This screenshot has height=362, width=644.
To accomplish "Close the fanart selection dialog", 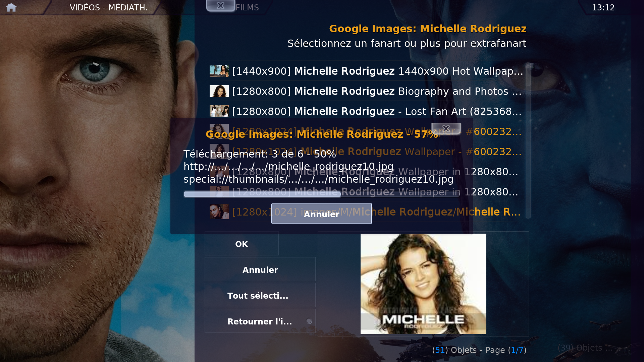I will (x=220, y=6).
